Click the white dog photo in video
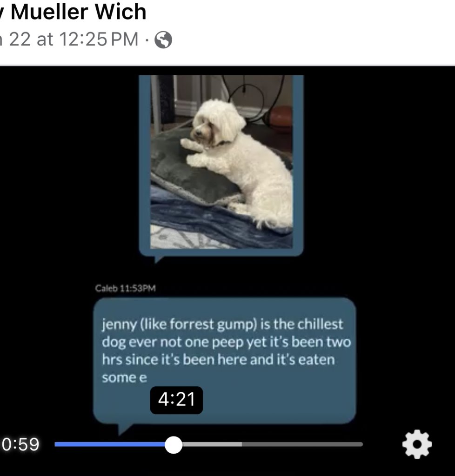This screenshot has height=476, width=455. tap(221, 162)
